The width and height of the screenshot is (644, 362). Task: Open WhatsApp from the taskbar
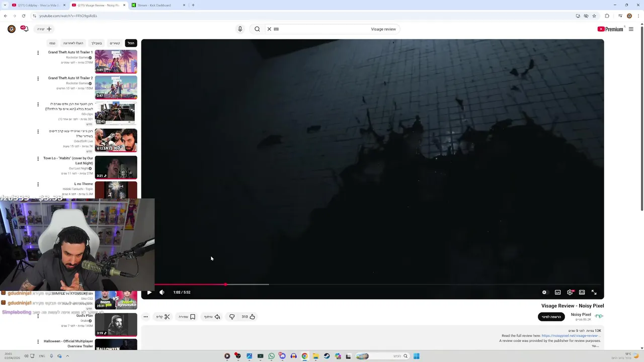tap(272, 356)
